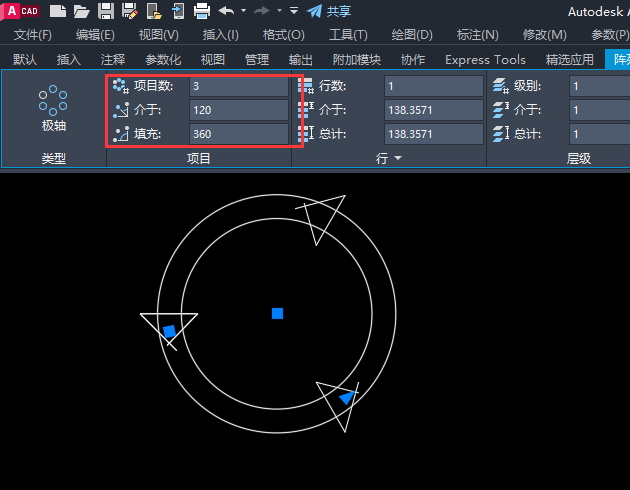Expand the 行 panel dropdown arrow
Viewport: 630px width, 490px height.
point(398,159)
